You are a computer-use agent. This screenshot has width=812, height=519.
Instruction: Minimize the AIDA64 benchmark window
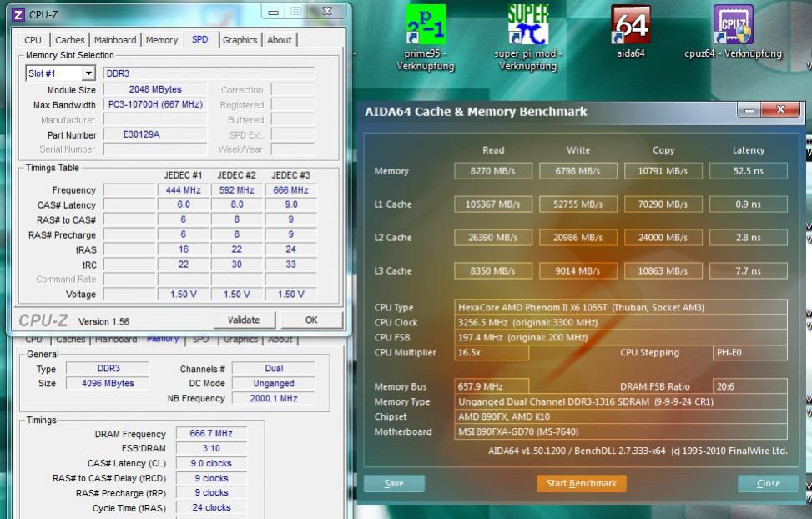(x=749, y=110)
